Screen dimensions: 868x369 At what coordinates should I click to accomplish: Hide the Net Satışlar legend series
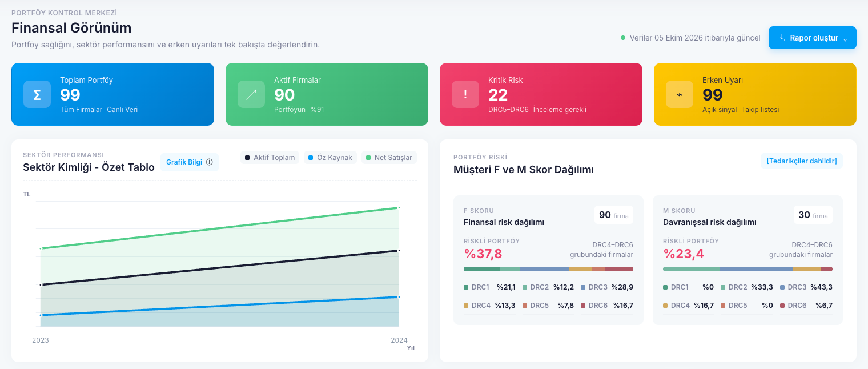coord(389,157)
